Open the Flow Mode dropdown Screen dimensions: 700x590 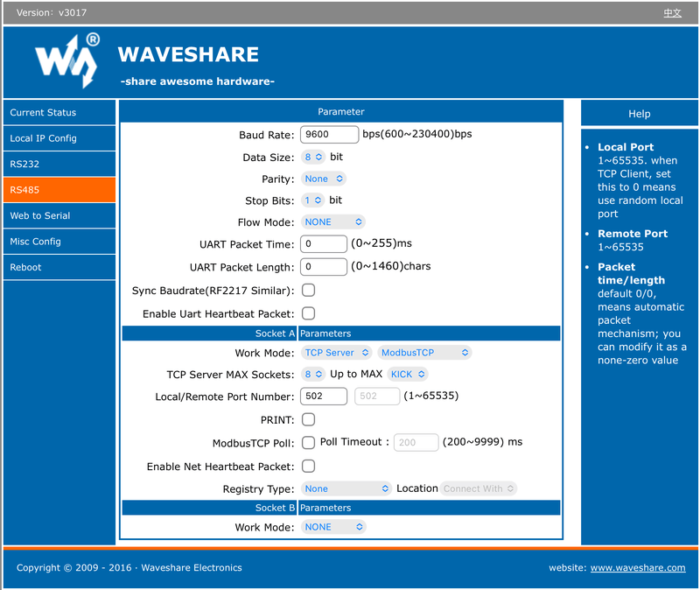(333, 222)
